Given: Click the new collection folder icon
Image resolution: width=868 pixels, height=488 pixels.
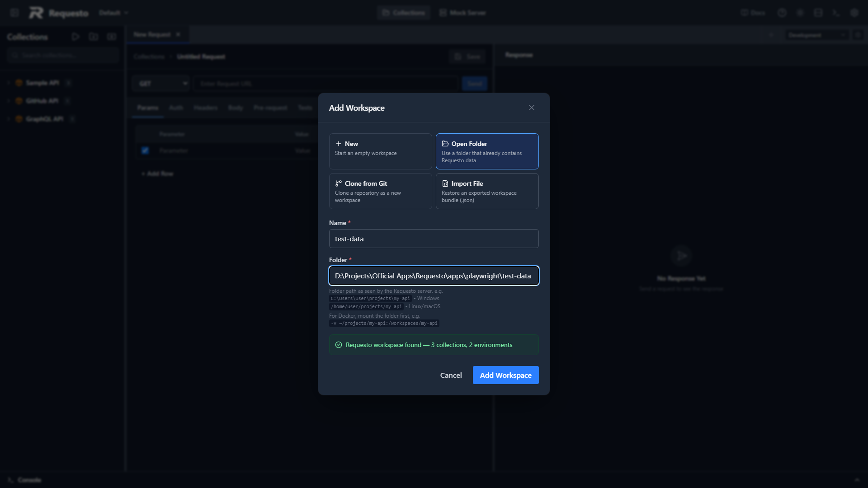Looking at the screenshot, I should [x=94, y=37].
